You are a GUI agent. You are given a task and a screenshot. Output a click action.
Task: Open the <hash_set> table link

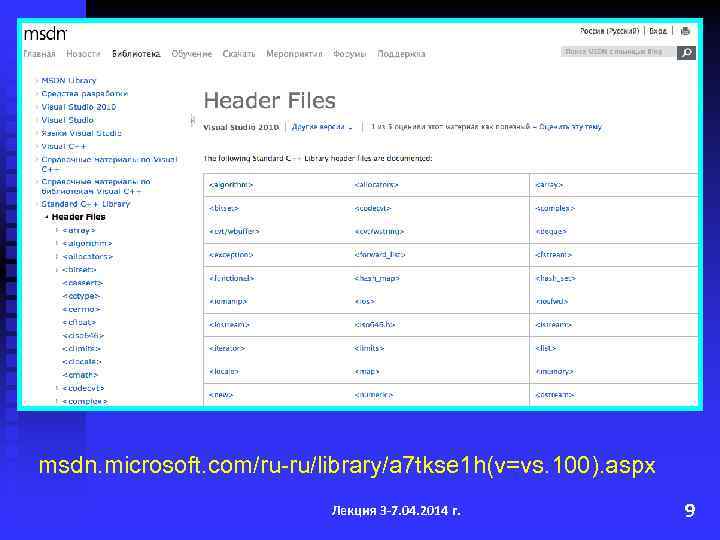[x=556, y=278]
